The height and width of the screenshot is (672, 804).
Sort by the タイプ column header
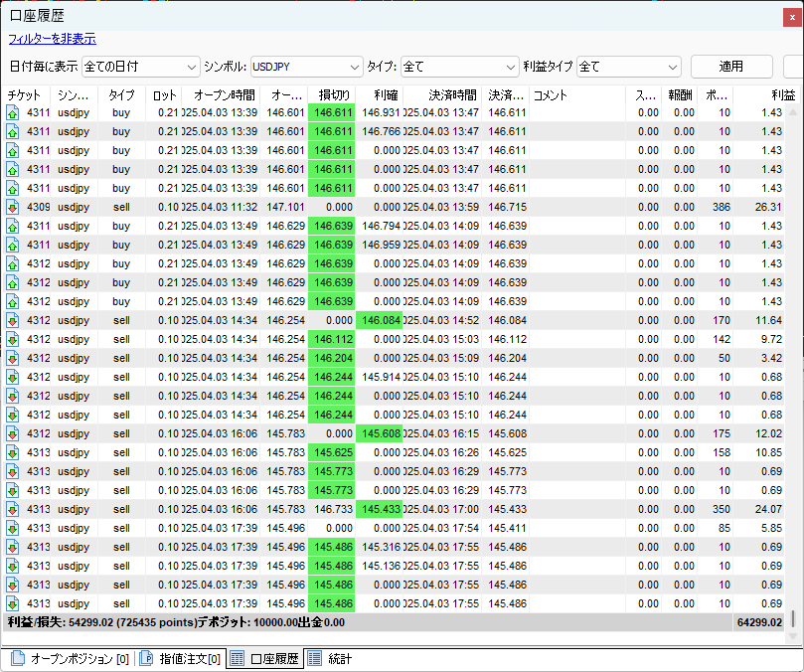click(121, 94)
